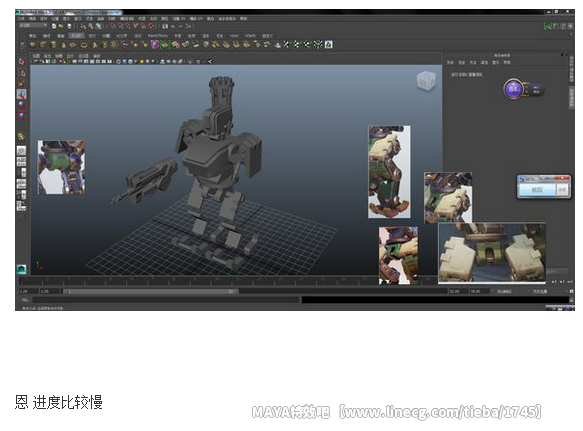
Task: Switch to single perspective view layout
Action: coord(21,151)
